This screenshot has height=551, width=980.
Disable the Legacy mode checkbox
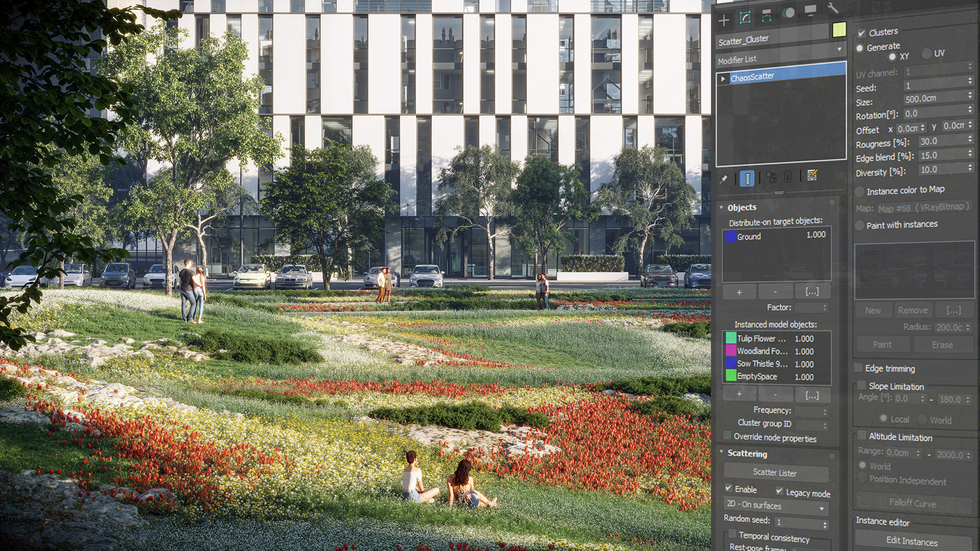pos(779,491)
